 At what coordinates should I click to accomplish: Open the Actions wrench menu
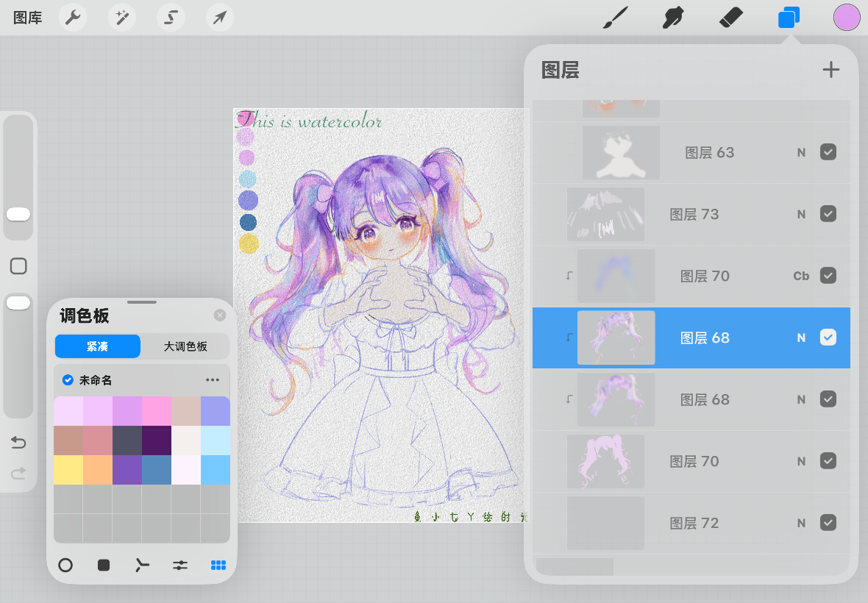pyautogui.click(x=73, y=18)
